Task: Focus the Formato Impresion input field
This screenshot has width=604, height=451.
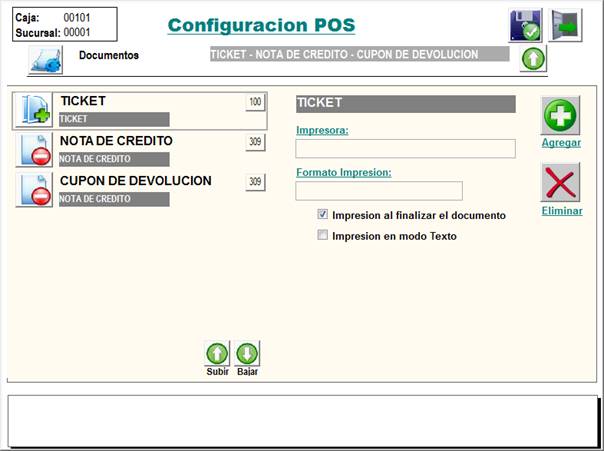Action: [x=379, y=191]
